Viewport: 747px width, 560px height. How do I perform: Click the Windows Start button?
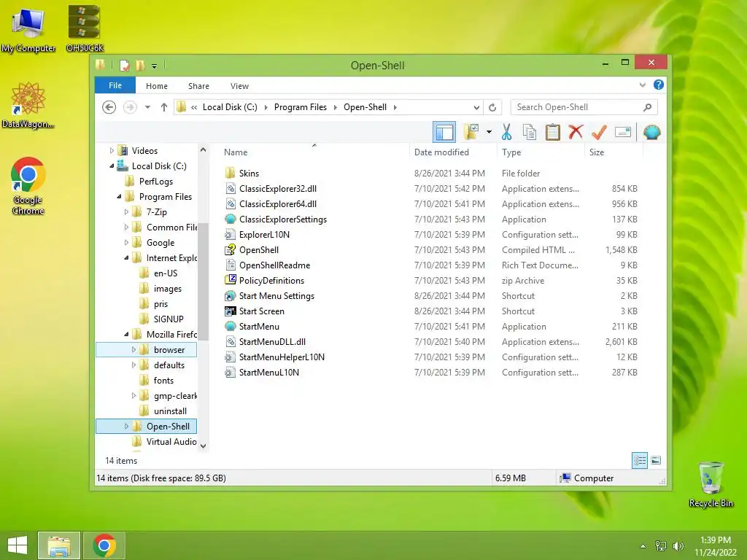point(18,545)
